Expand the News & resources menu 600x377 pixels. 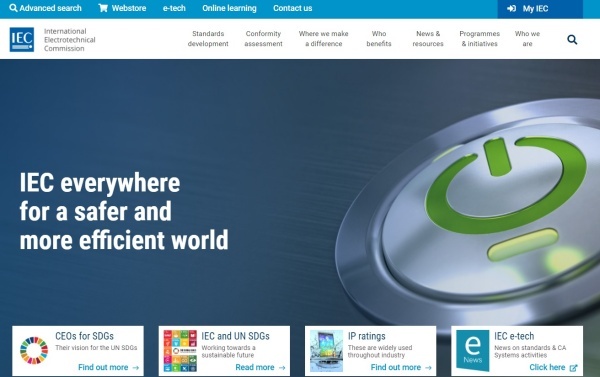point(428,39)
